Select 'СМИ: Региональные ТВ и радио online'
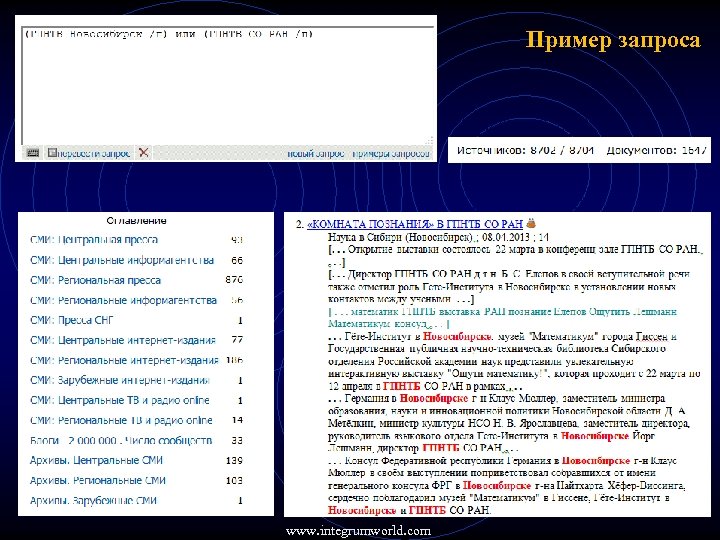 (121, 420)
